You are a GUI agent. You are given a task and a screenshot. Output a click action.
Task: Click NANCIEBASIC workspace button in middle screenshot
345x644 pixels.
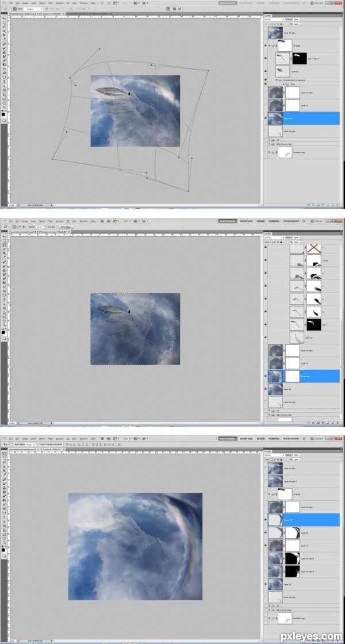click(x=228, y=221)
